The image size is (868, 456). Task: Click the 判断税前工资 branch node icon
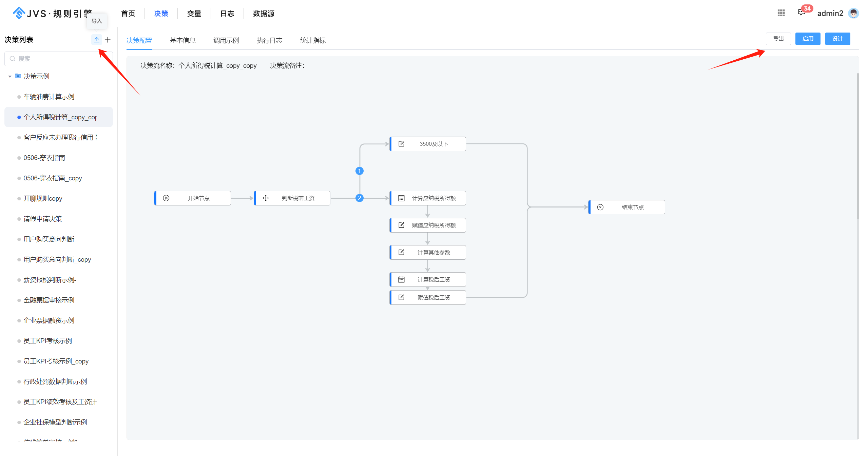(x=266, y=198)
